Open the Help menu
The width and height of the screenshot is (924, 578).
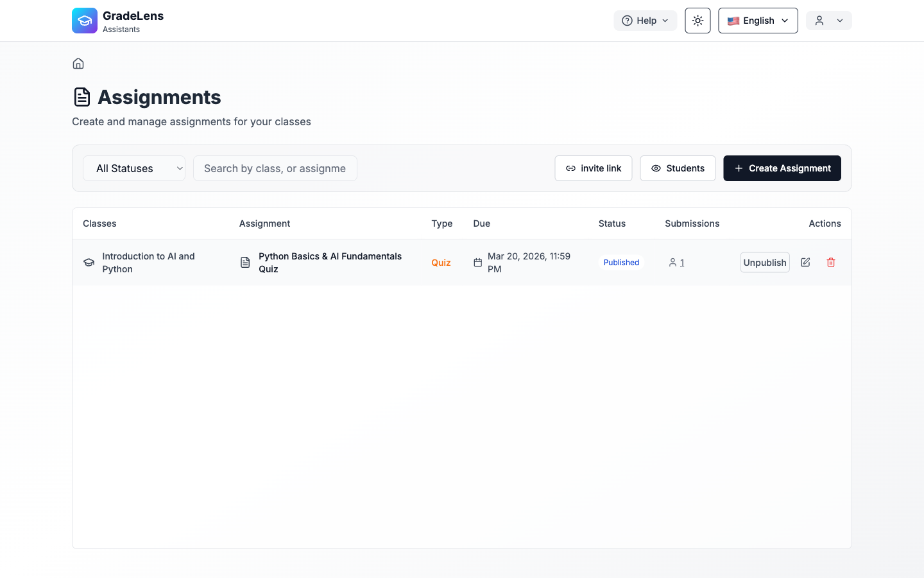coord(645,21)
